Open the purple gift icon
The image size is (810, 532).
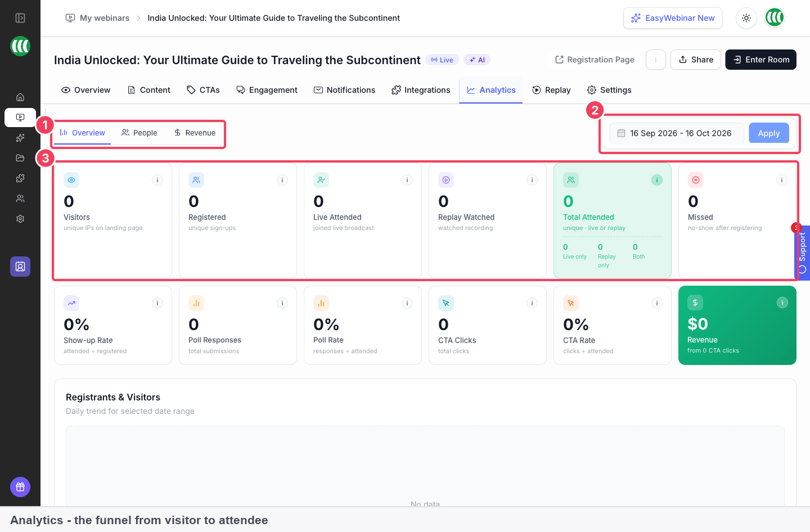pyautogui.click(x=20, y=487)
